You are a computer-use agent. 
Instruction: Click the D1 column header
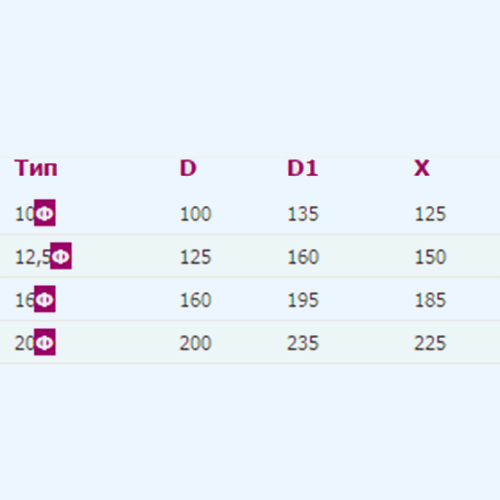(x=303, y=168)
